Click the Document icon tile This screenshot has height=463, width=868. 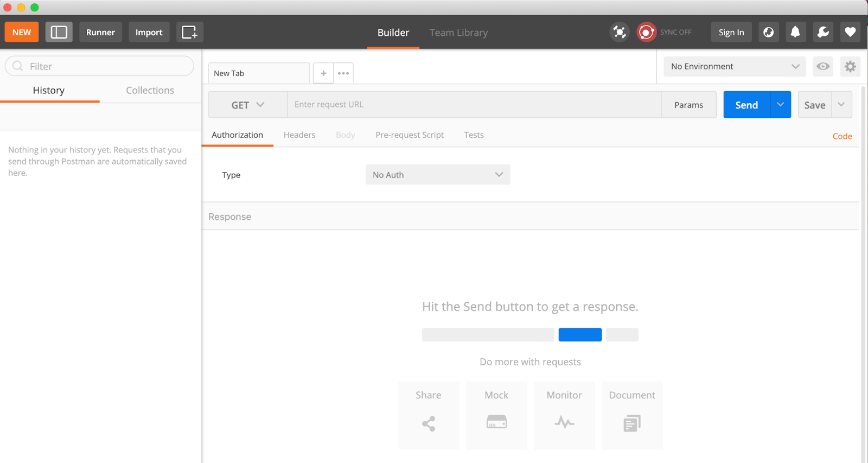click(x=632, y=415)
